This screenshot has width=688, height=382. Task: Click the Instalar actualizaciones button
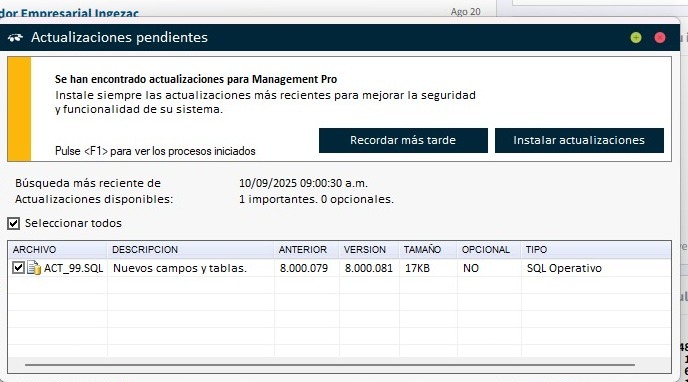coord(579,140)
